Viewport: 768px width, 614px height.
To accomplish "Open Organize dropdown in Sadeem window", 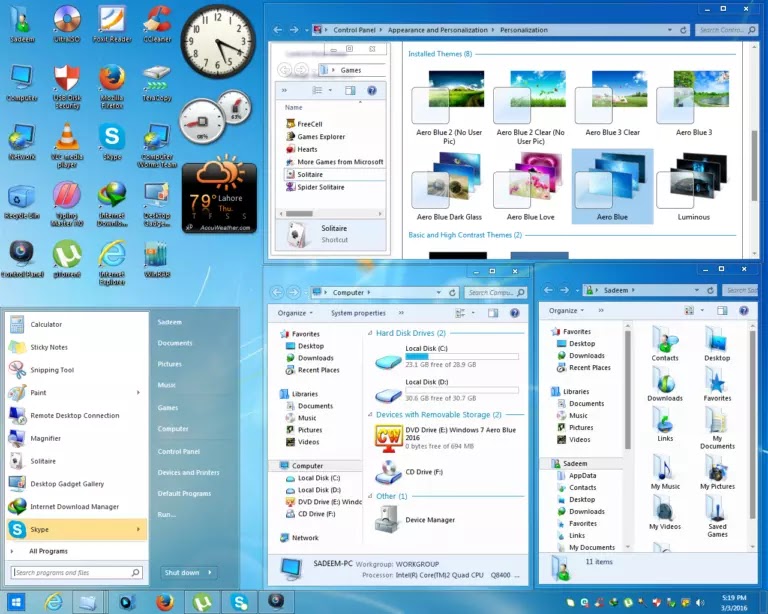I will pyautogui.click(x=566, y=310).
